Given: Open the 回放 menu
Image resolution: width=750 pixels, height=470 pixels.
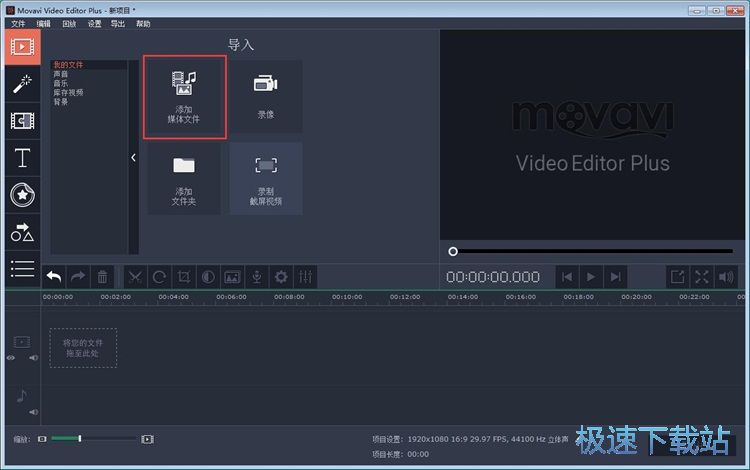Looking at the screenshot, I should point(69,23).
